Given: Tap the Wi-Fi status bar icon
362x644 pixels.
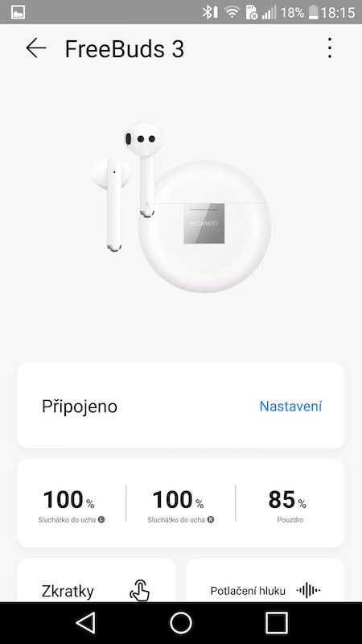Looking at the screenshot, I should tap(232, 12).
